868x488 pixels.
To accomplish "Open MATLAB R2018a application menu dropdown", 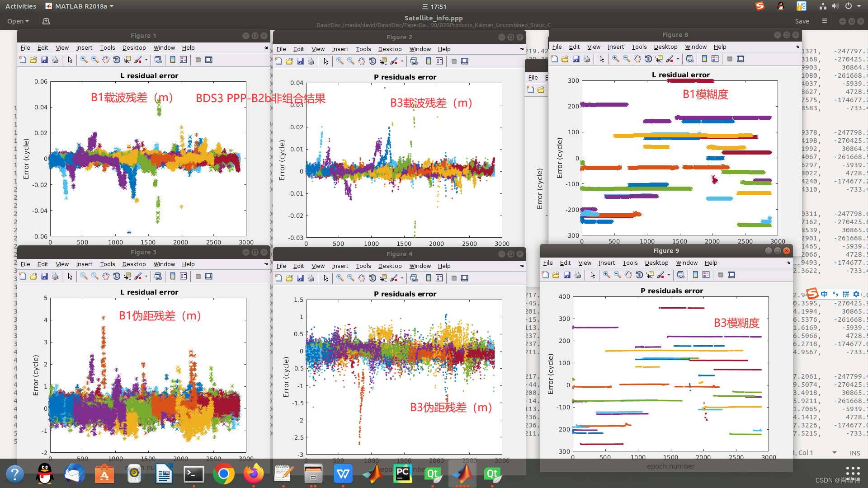I will [80, 6].
